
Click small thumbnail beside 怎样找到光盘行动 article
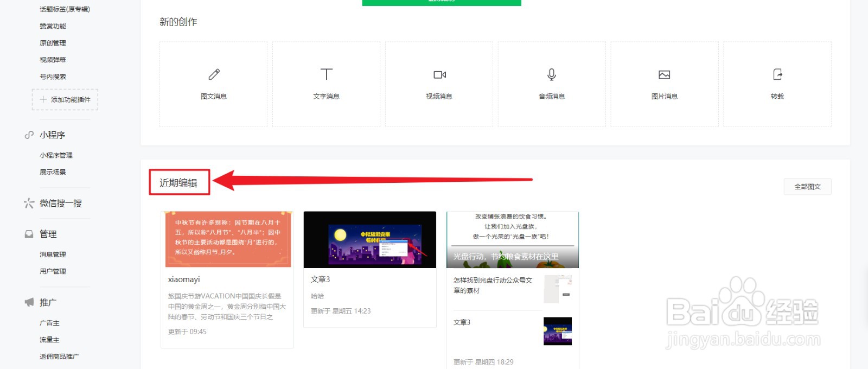(558, 289)
